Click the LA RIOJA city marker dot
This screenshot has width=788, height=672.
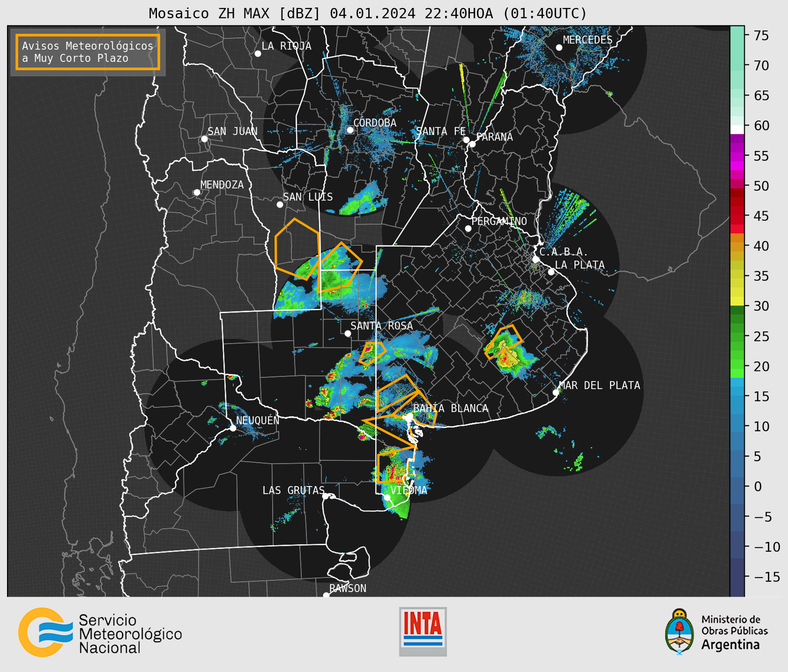click(258, 54)
